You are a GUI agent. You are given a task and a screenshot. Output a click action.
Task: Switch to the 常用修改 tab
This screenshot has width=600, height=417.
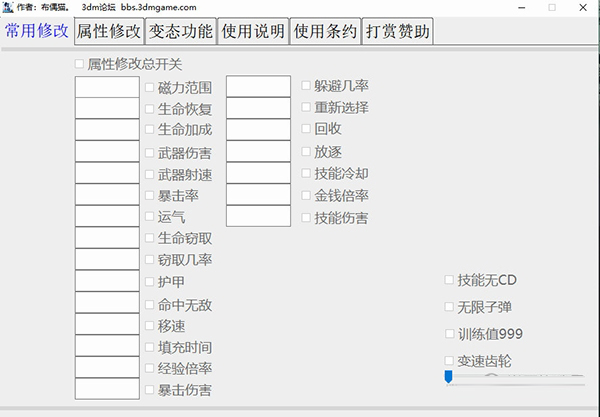point(37,31)
